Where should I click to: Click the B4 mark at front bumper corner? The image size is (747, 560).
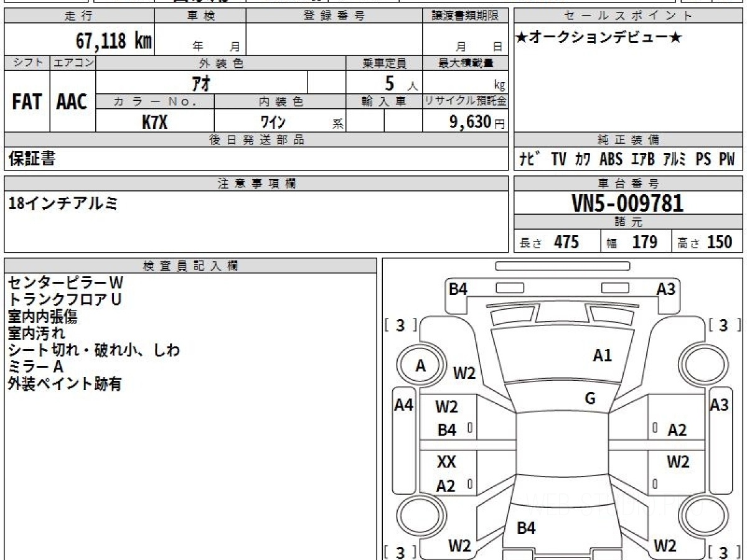click(x=458, y=289)
